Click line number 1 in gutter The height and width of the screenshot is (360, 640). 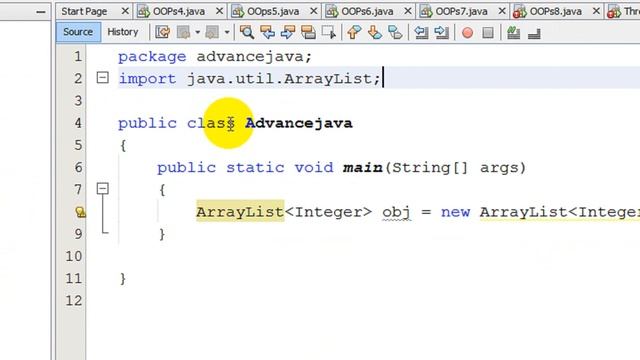tap(78, 56)
